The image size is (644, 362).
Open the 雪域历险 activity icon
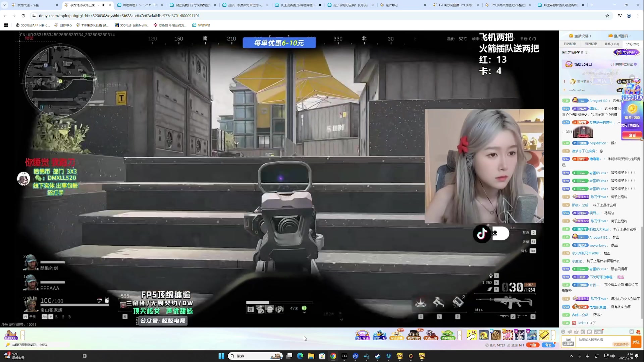coord(379,335)
